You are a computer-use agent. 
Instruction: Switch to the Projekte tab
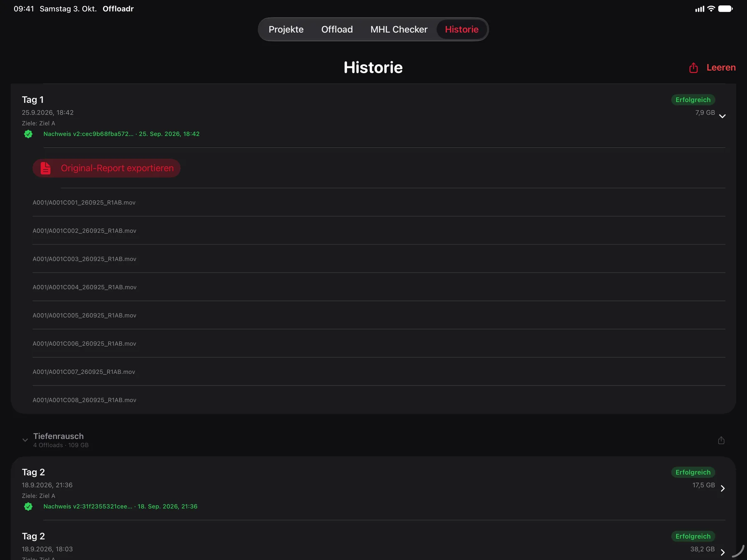point(286,29)
